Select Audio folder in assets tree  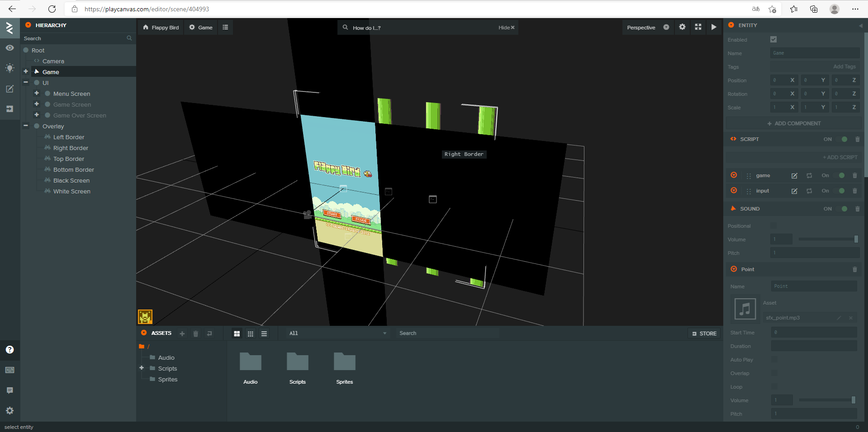pyautogui.click(x=166, y=357)
